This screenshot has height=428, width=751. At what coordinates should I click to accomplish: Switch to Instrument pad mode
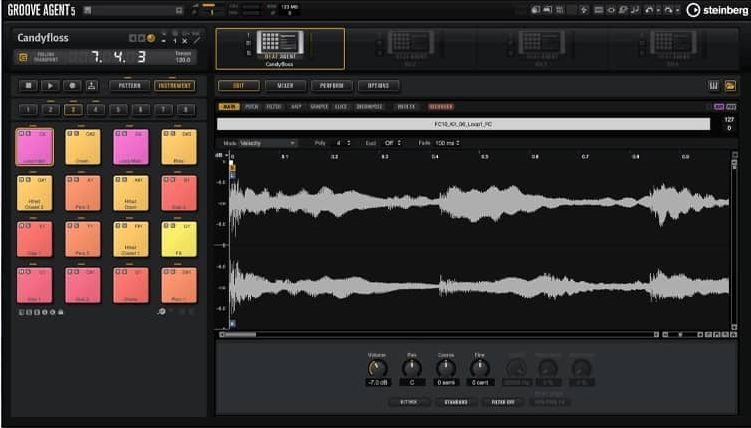(174, 86)
